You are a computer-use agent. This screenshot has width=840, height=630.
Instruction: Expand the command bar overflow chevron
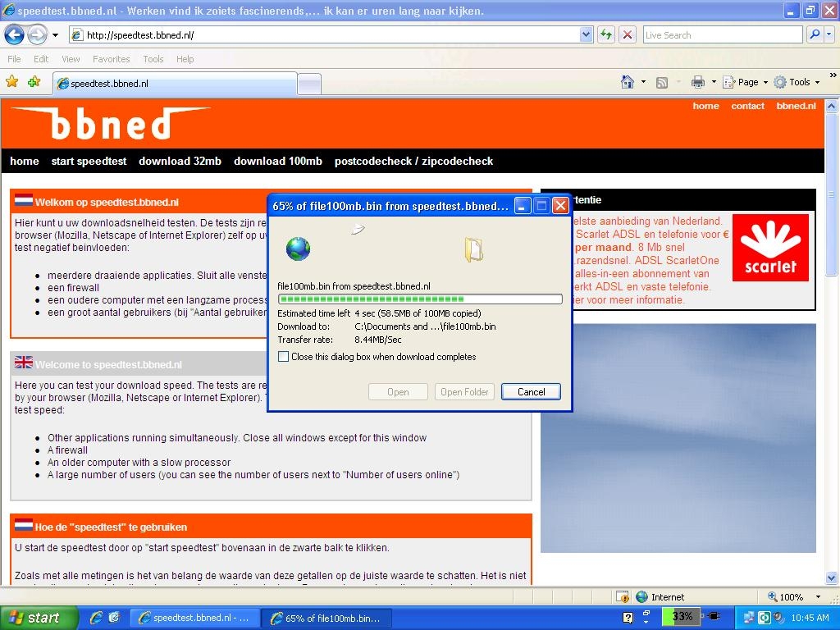(833, 75)
